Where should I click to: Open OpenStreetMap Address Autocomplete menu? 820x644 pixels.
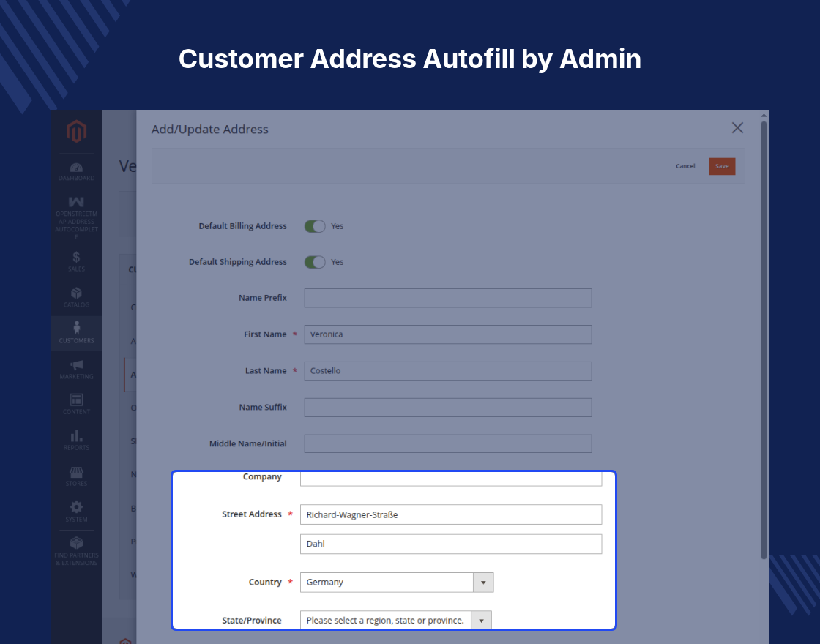[76, 218]
